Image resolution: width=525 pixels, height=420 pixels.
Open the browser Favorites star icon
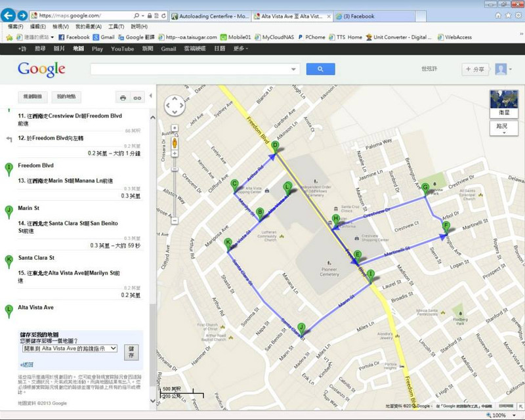tap(508, 15)
